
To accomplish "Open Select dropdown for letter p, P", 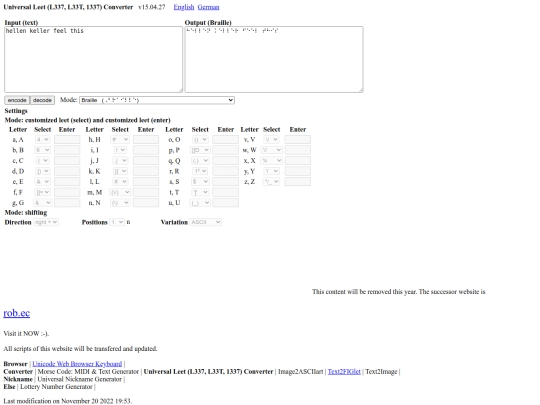I will [x=200, y=150].
